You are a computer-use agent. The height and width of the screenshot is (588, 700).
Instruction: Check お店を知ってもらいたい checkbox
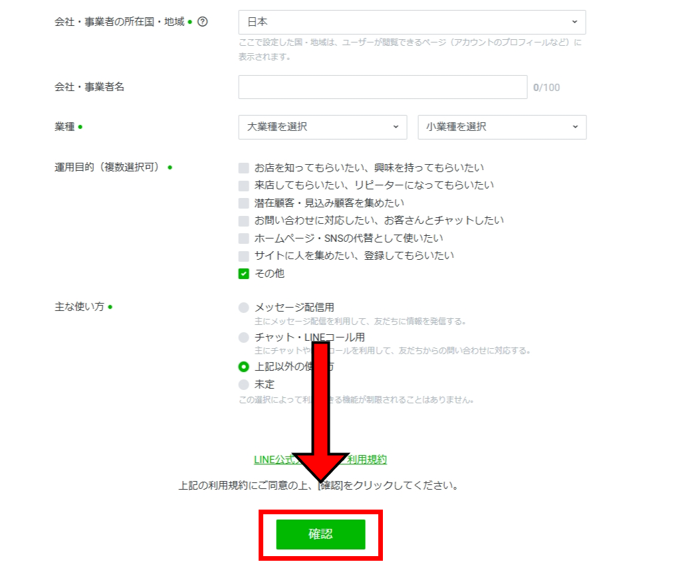coord(244,168)
